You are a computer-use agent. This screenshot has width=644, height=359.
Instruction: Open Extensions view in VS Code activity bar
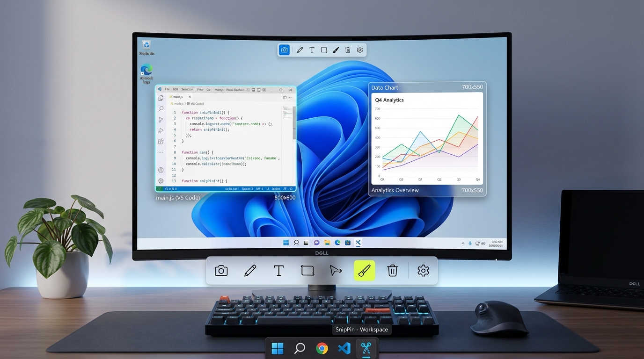[161, 141]
